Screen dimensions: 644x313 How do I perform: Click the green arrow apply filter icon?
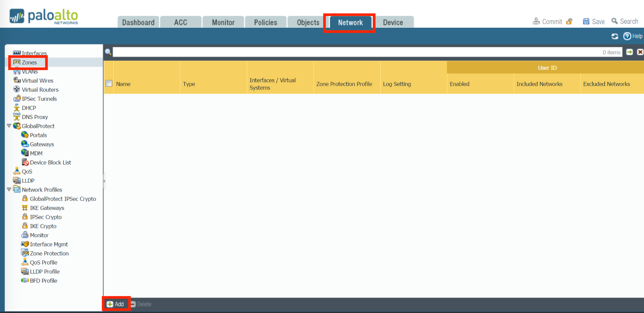(x=630, y=52)
